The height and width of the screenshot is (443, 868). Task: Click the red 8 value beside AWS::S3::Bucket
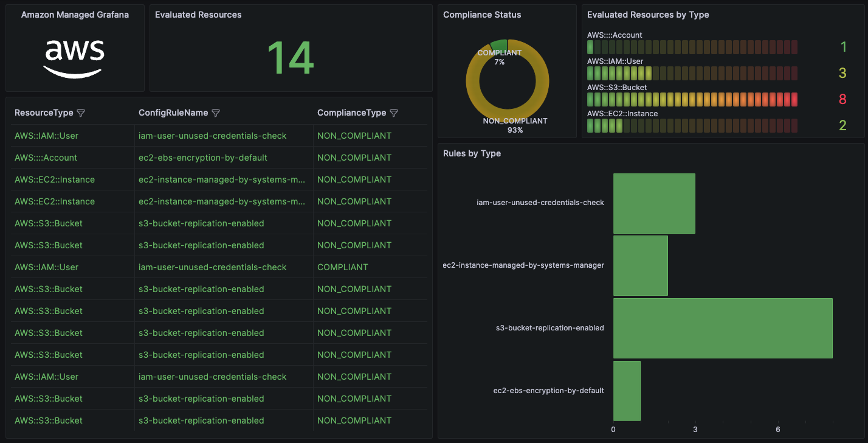click(x=842, y=99)
